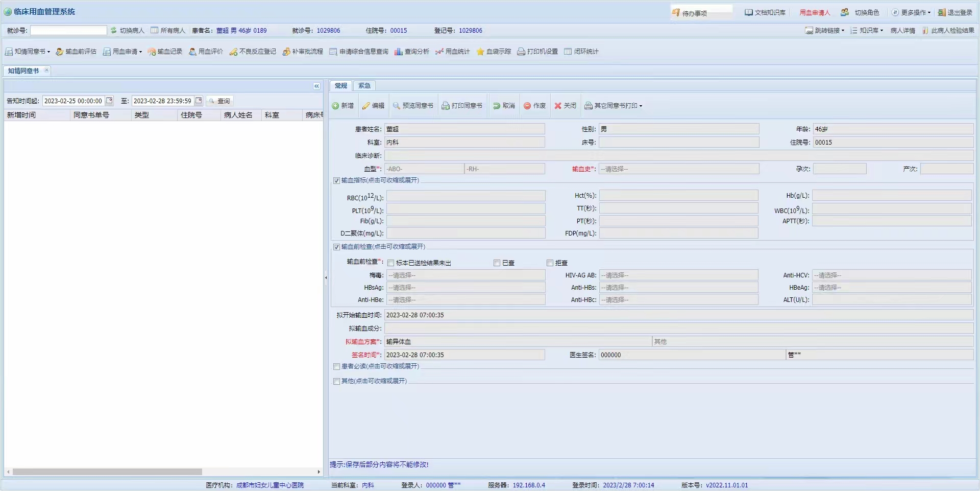Viewport: 980px width, 491px height.
Task: Open 所有病人 list
Action: [x=168, y=31]
